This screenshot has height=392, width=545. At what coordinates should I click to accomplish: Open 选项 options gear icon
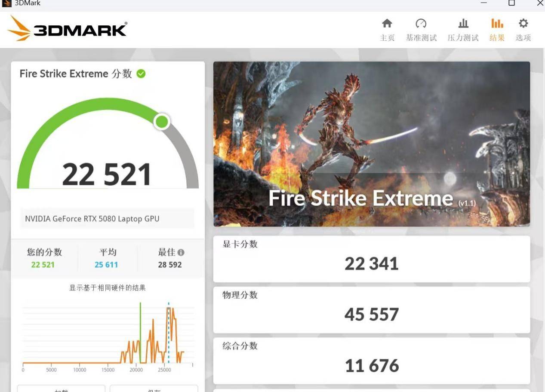523,24
